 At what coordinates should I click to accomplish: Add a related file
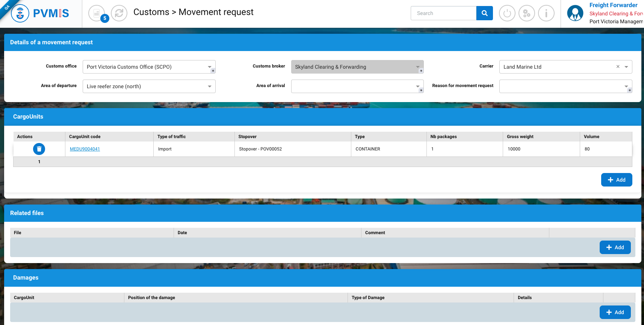click(615, 247)
